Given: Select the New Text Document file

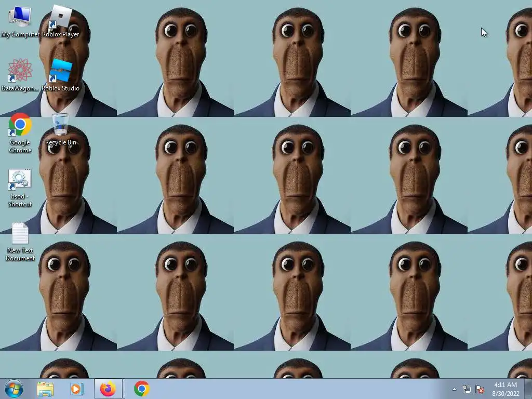Looking at the screenshot, I should [x=20, y=242].
